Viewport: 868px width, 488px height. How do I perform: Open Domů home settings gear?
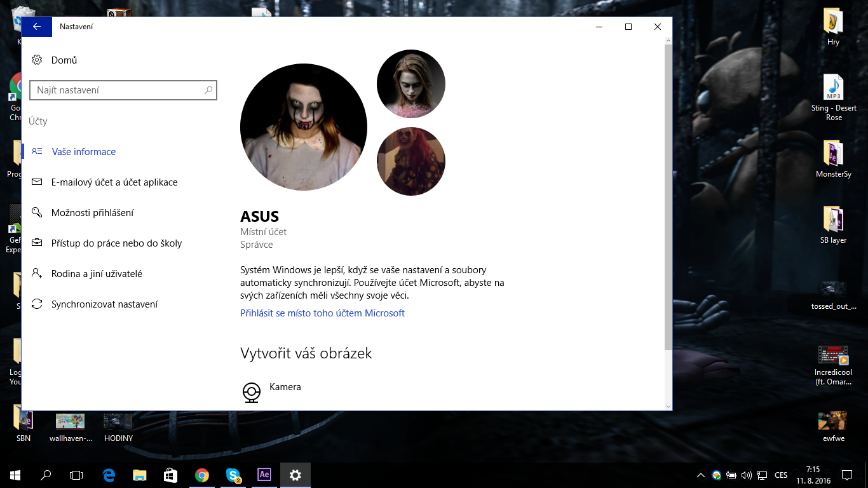coord(37,60)
